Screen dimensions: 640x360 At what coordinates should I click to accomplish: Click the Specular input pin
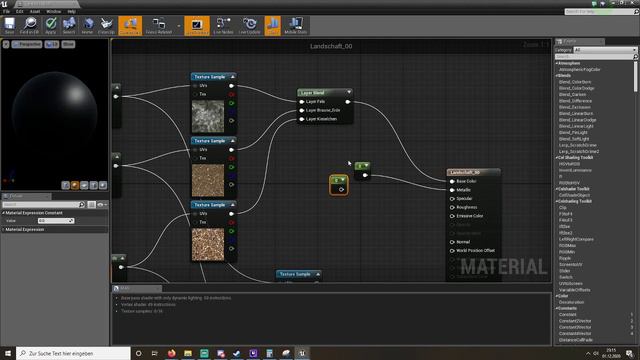(452, 199)
